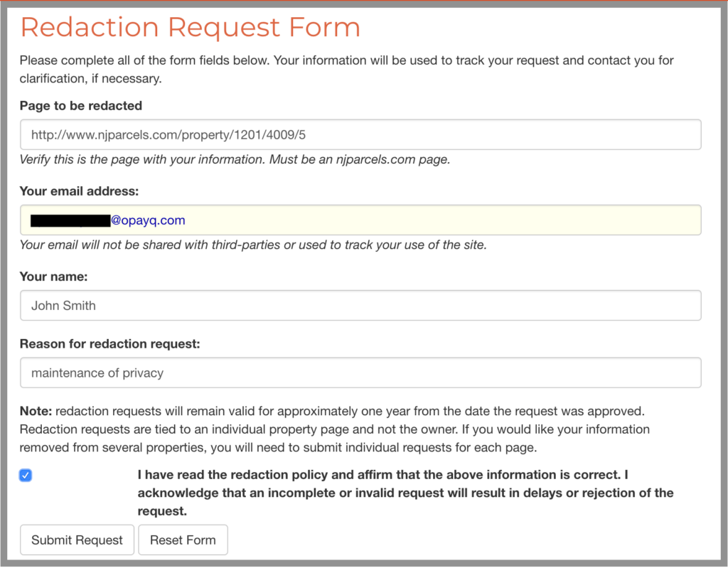The image size is (728, 568).
Task: Uncheck the redaction policy affirmation checkbox
Action: pos(26,476)
